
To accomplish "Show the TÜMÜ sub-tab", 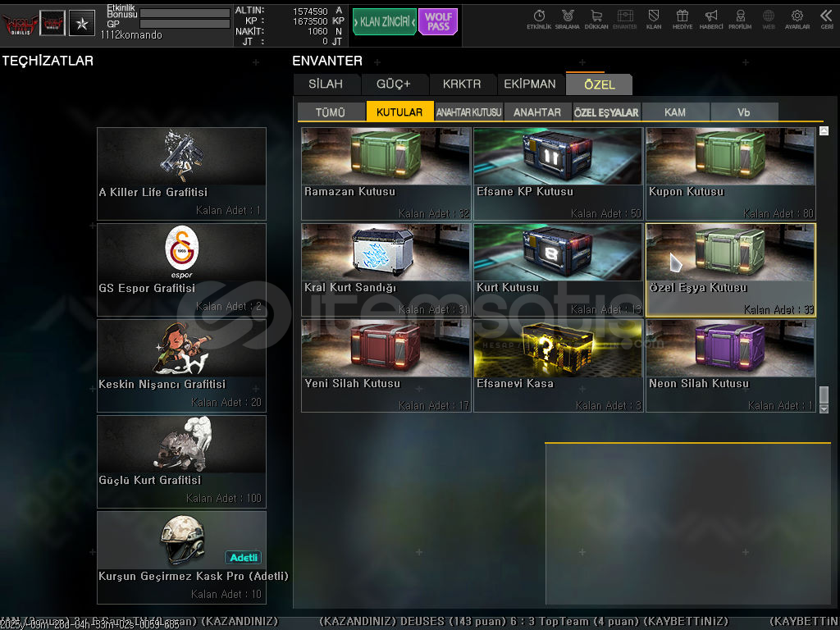I will 331,112.
